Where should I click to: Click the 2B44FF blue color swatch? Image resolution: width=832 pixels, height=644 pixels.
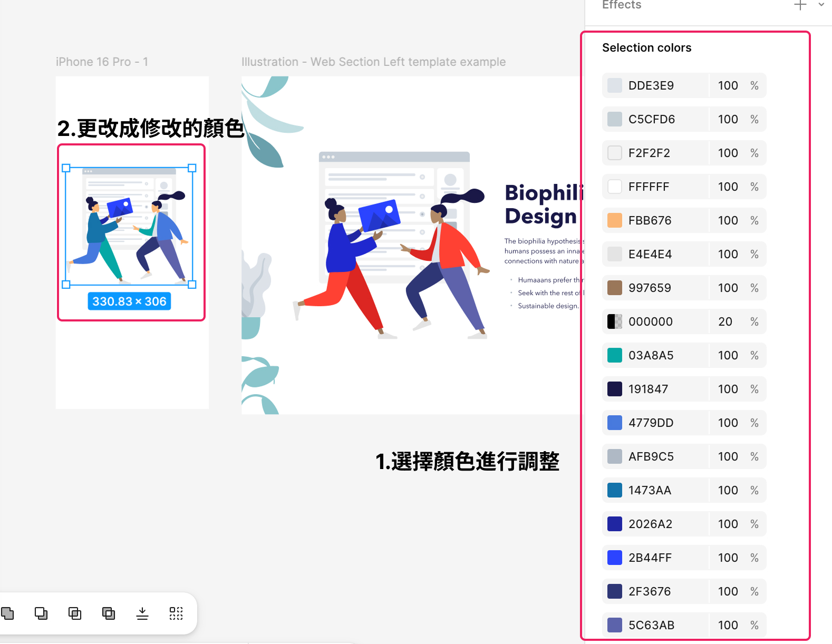click(615, 558)
